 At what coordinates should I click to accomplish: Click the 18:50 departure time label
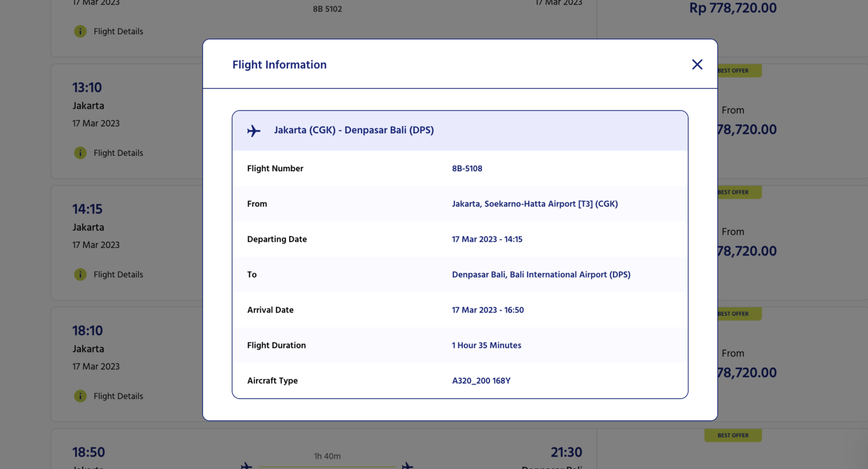point(89,452)
